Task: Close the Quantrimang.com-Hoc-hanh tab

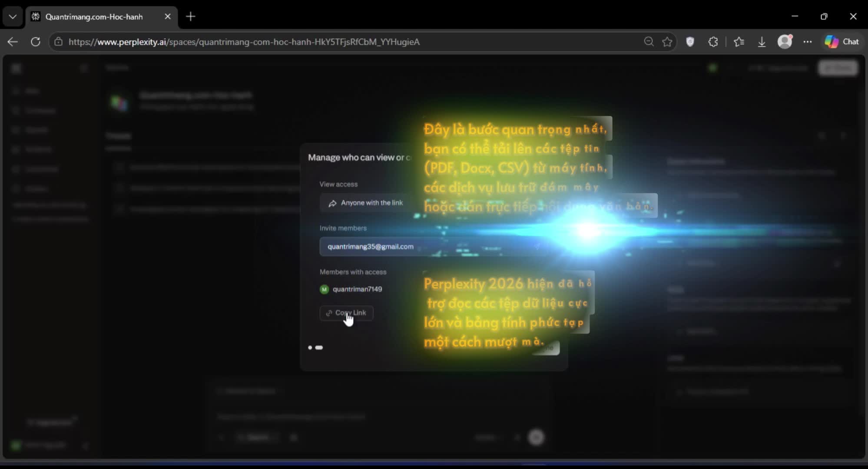Action: point(168,17)
